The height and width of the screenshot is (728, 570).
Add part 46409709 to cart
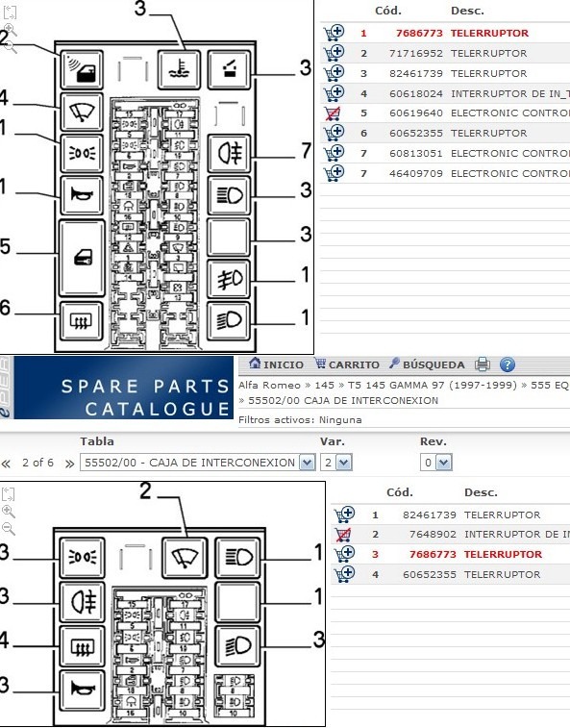(x=334, y=173)
